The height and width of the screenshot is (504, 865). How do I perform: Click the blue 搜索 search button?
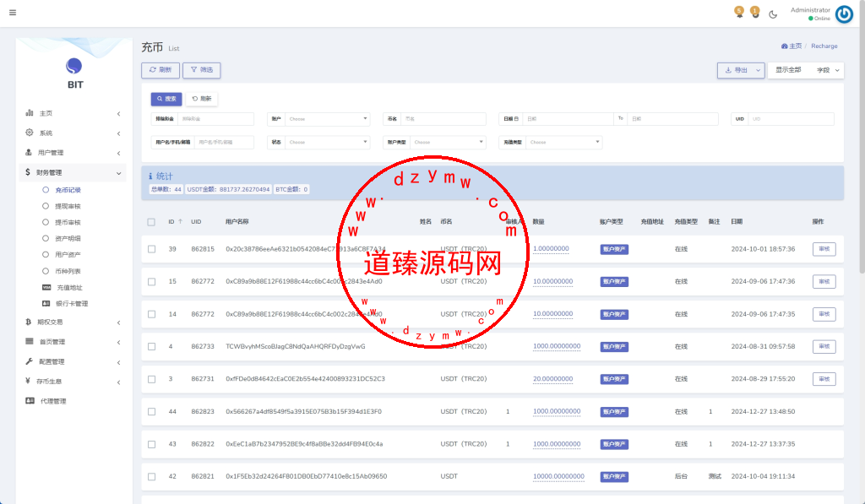(x=166, y=99)
